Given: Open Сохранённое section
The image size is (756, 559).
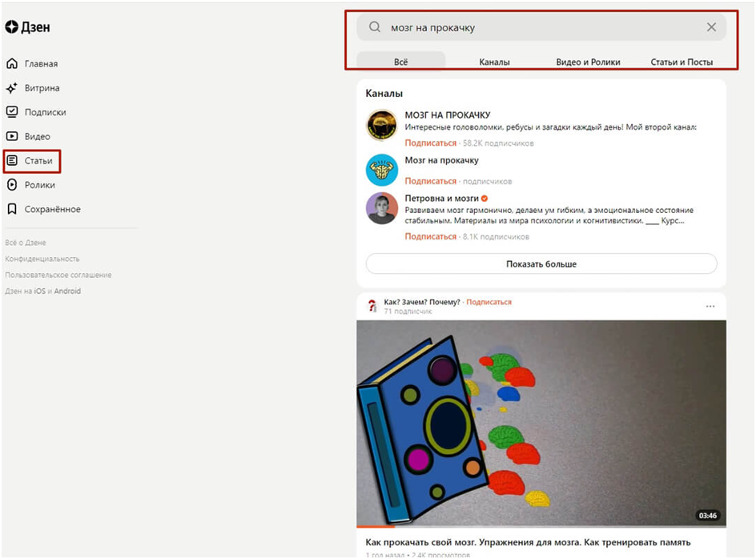Looking at the screenshot, I should (53, 209).
